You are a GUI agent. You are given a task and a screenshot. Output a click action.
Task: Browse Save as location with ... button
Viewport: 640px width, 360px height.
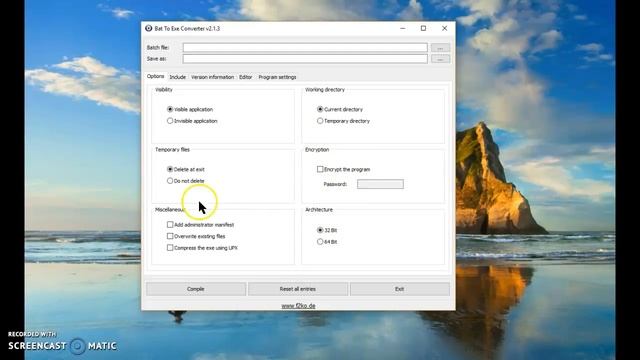440,59
